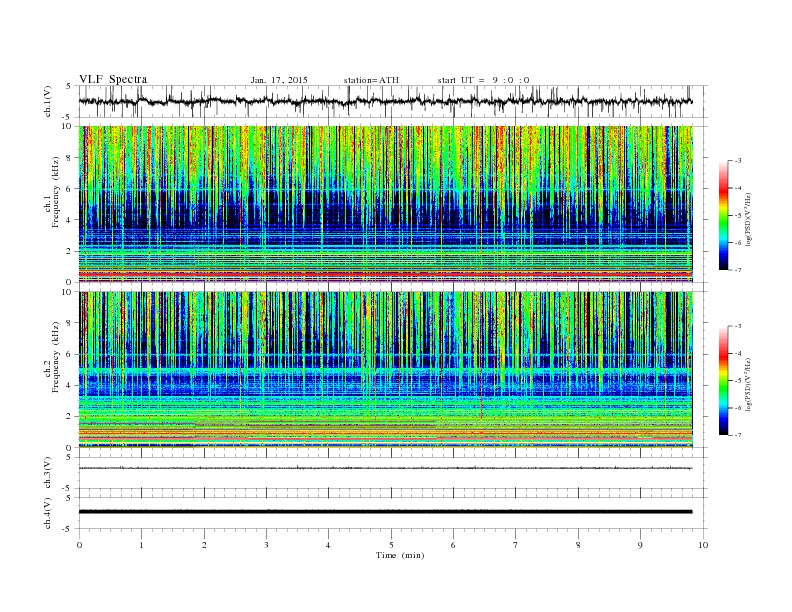Click the ch.3 voltage waveform trace
The height and width of the screenshot is (612, 792).
tap(385, 468)
